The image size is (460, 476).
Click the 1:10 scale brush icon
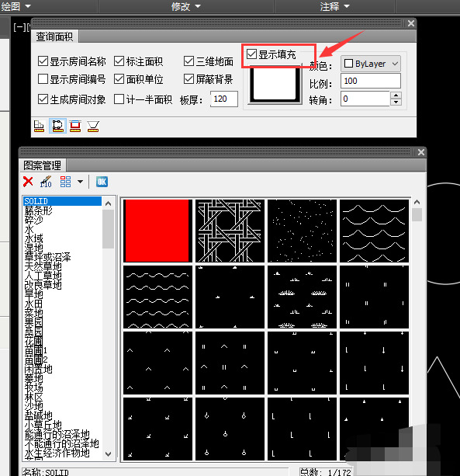click(x=46, y=182)
